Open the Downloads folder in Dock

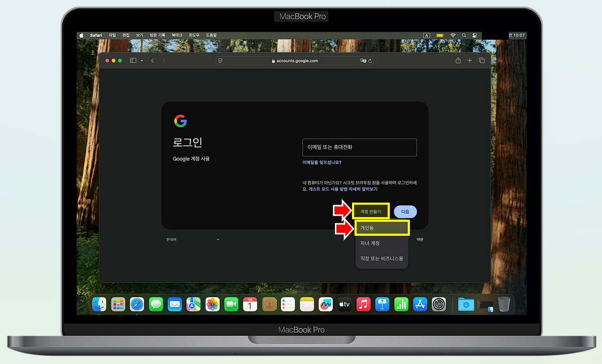pyautogui.click(x=466, y=305)
